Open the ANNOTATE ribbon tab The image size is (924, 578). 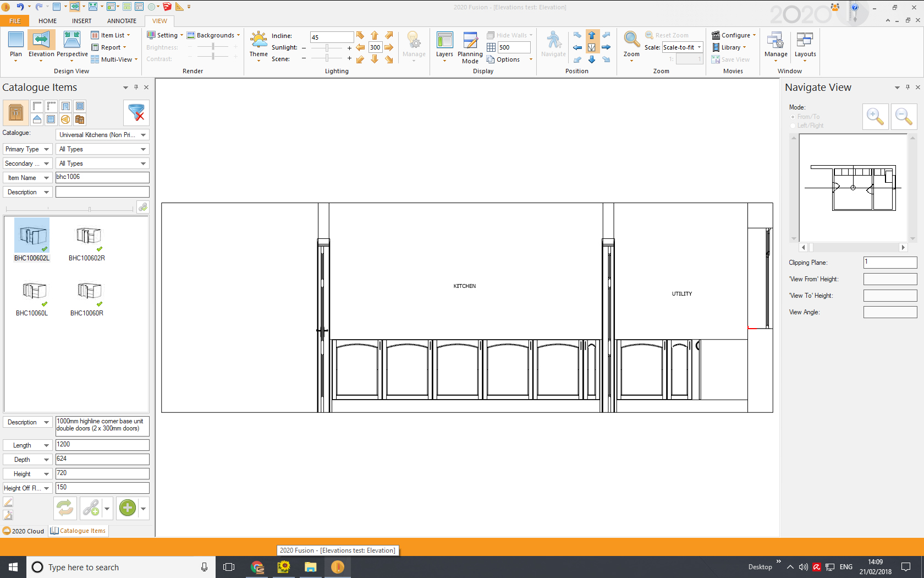click(122, 21)
